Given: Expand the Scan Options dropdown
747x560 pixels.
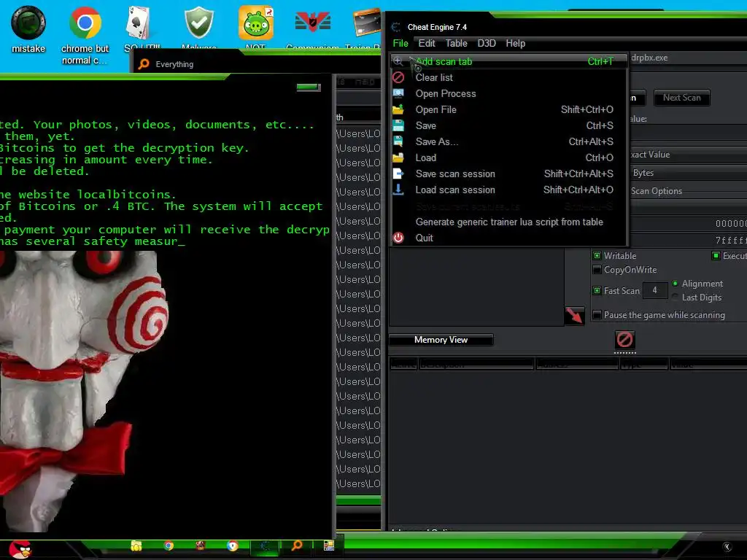Looking at the screenshot, I should pos(687,191).
